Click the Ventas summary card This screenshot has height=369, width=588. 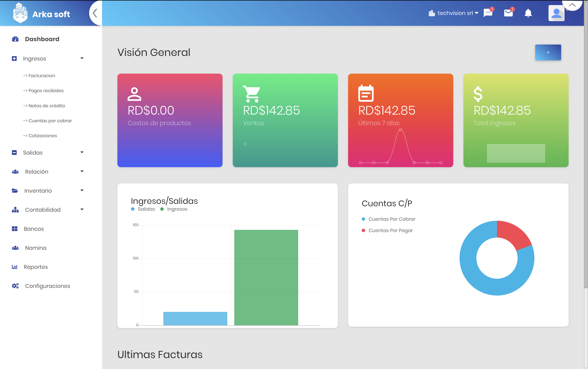285,120
